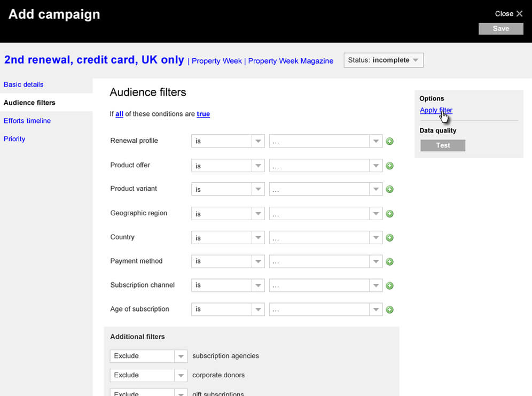The image size is (532, 396).
Task: Open the Efforts timeline section
Action: [27, 121]
